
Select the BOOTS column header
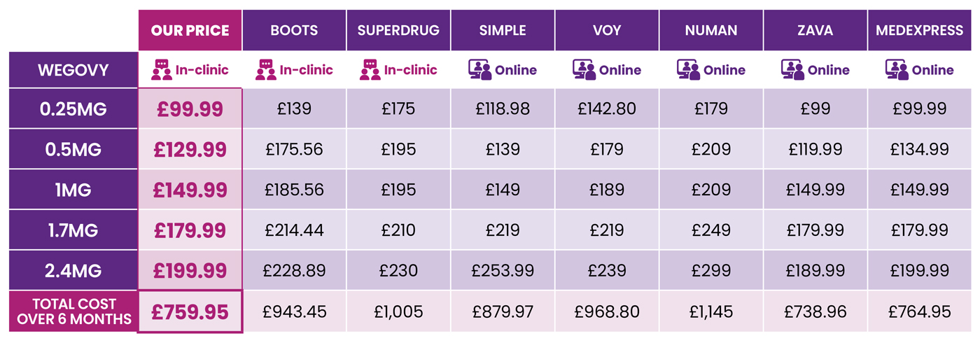click(x=294, y=30)
